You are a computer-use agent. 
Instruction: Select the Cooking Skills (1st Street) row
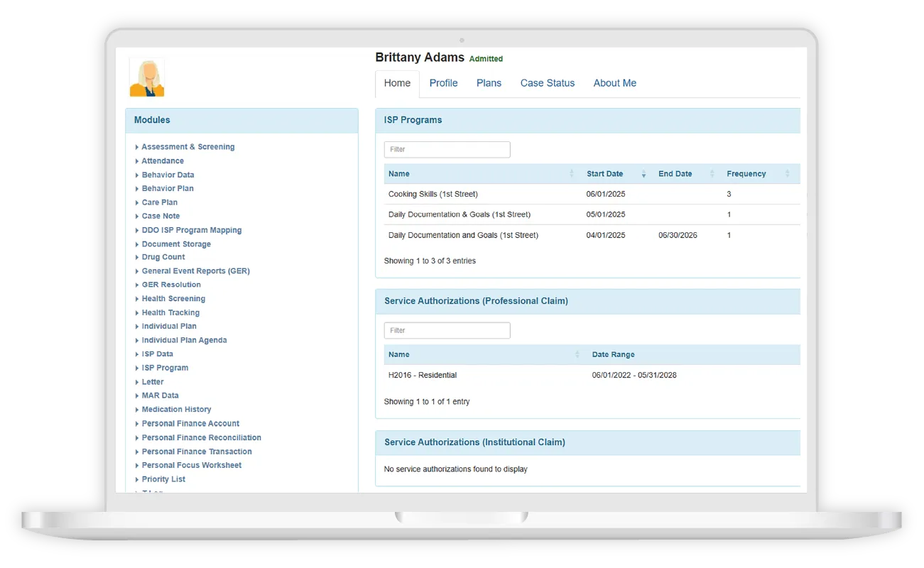click(x=433, y=195)
